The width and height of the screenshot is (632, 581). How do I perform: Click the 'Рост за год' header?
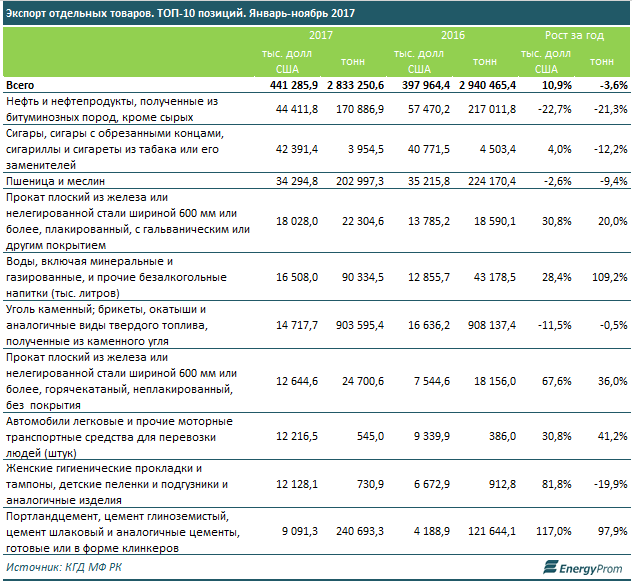click(x=574, y=35)
